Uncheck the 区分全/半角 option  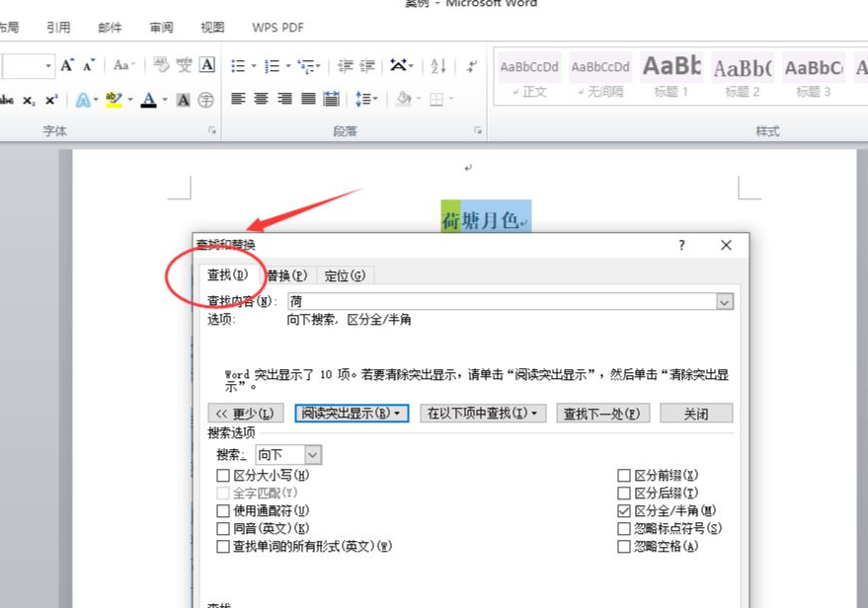click(x=623, y=510)
